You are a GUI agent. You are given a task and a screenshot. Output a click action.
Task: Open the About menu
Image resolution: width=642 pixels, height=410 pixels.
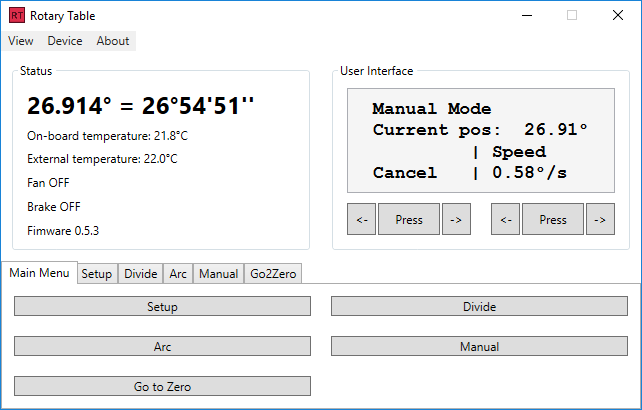pyautogui.click(x=113, y=41)
